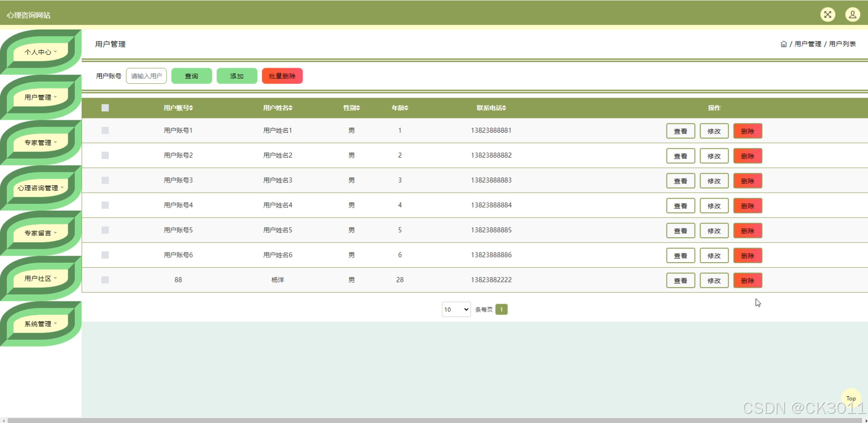Click 用户列表 in the breadcrumb

pos(842,44)
